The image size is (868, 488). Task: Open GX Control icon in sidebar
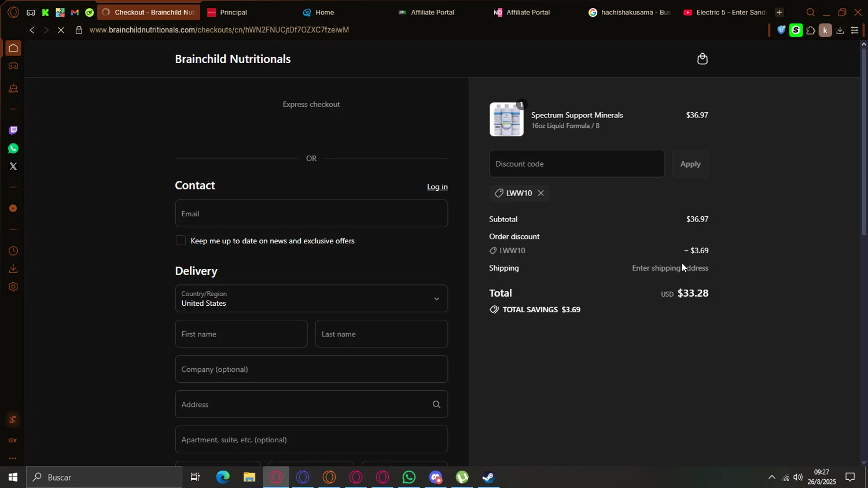(x=13, y=88)
